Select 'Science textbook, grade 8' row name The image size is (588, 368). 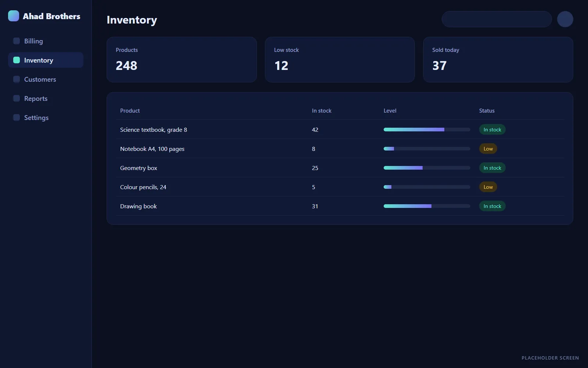pyautogui.click(x=154, y=130)
